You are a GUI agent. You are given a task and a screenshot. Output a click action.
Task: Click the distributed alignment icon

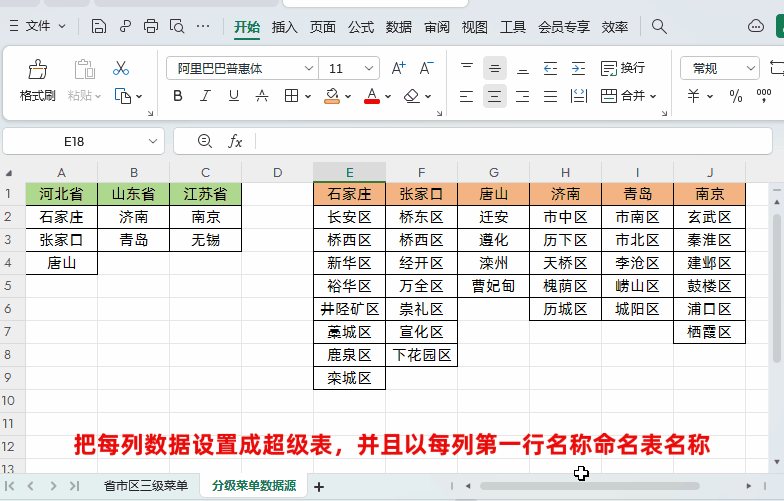click(578, 96)
